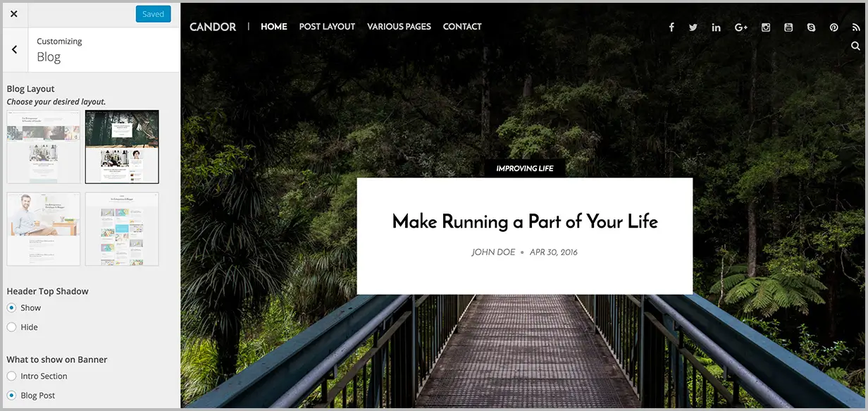Image resolution: width=868 pixels, height=411 pixels.
Task: Click the search magnifier icon
Action: point(855,46)
